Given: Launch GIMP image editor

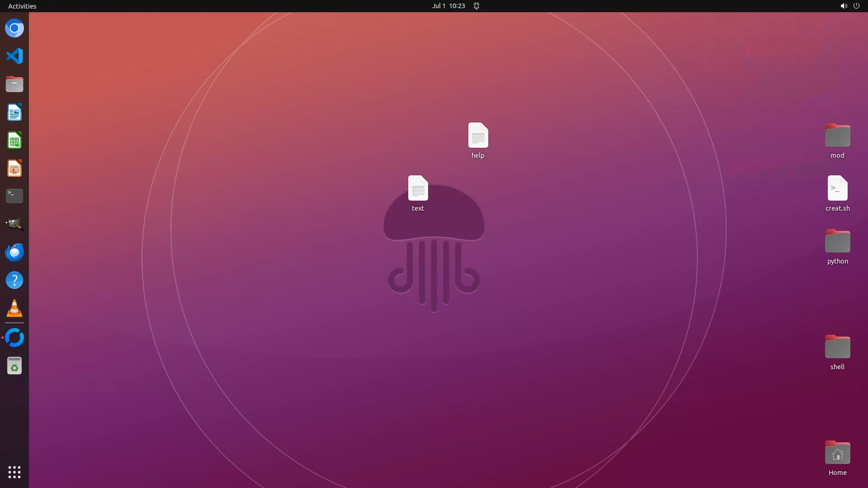Looking at the screenshot, I should [x=14, y=224].
